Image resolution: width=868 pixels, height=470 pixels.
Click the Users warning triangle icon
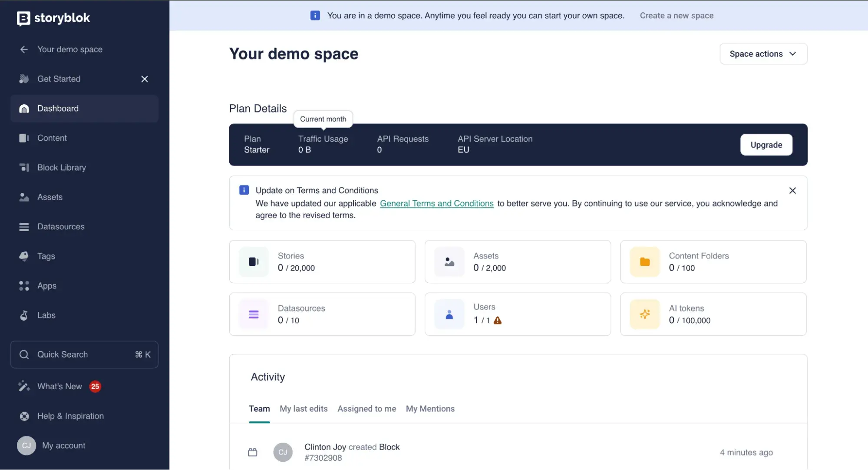click(498, 321)
